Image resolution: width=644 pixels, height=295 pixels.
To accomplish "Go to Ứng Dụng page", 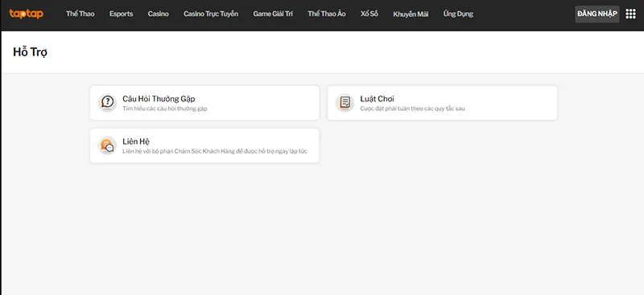I will click(x=458, y=14).
